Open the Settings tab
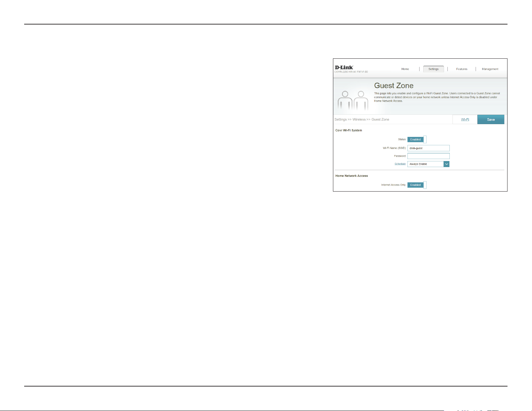Viewport: 532px width, 411px height. [x=433, y=69]
